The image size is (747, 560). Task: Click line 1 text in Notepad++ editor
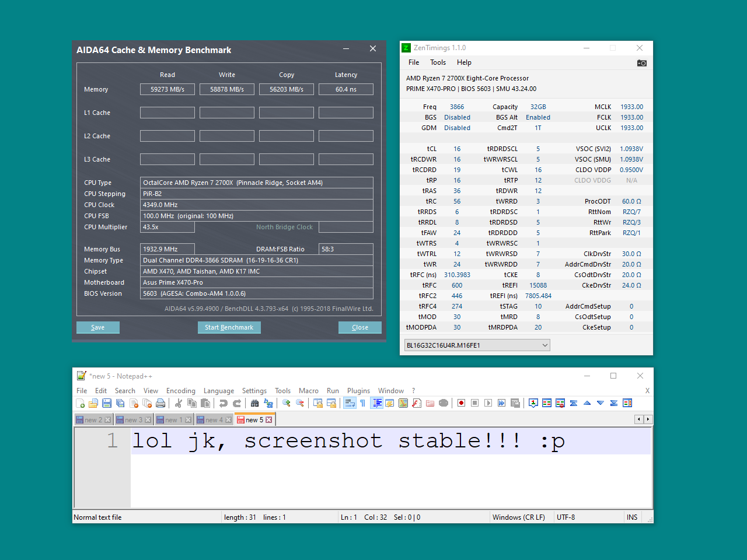(348, 441)
